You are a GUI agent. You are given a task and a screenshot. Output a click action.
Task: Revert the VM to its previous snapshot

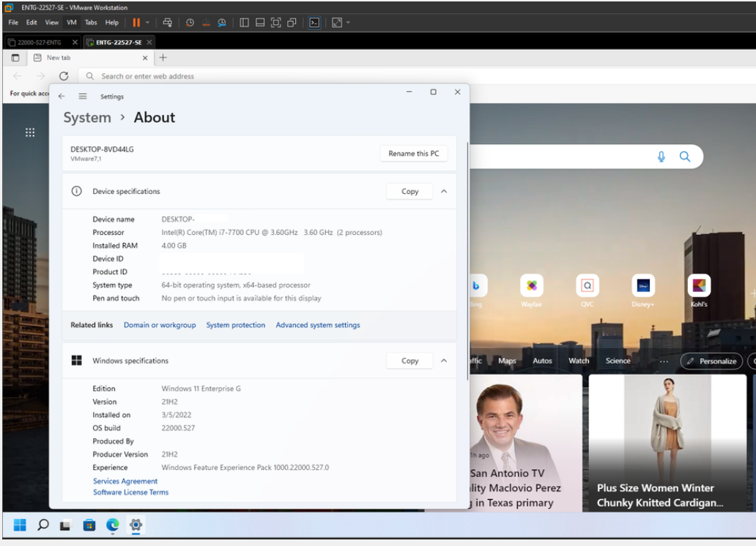click(x=206, y=23)
